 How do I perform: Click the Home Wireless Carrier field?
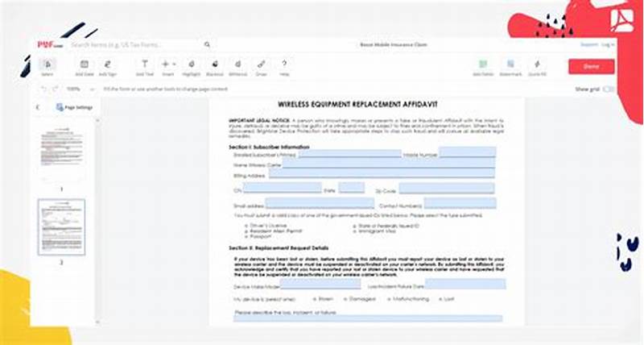point(388,164)
